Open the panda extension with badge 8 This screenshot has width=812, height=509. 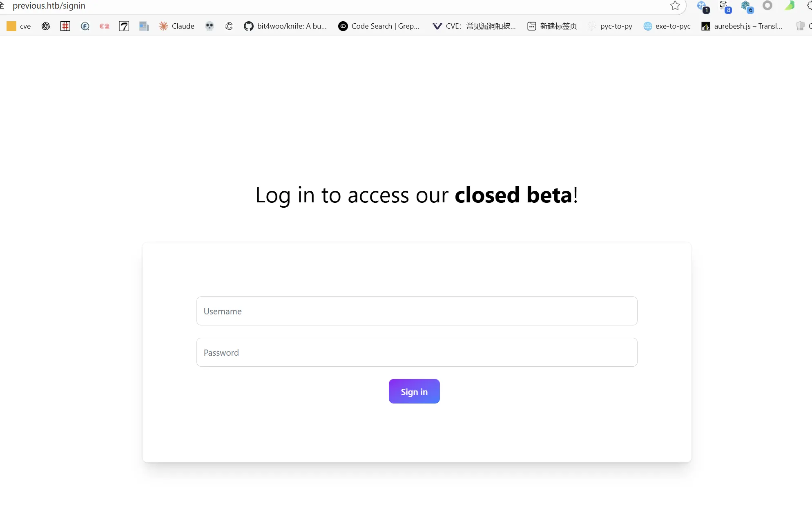pyautogui.click(x=725, y=7)
